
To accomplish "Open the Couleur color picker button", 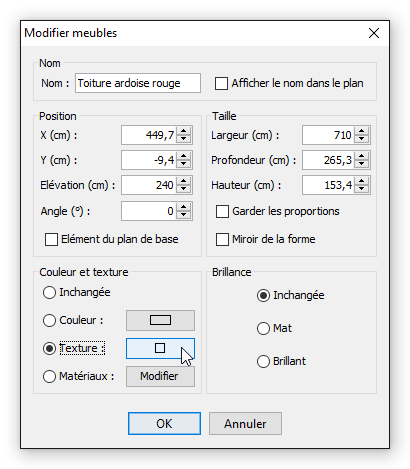I will pyautogui.click(x=160, y=320).
